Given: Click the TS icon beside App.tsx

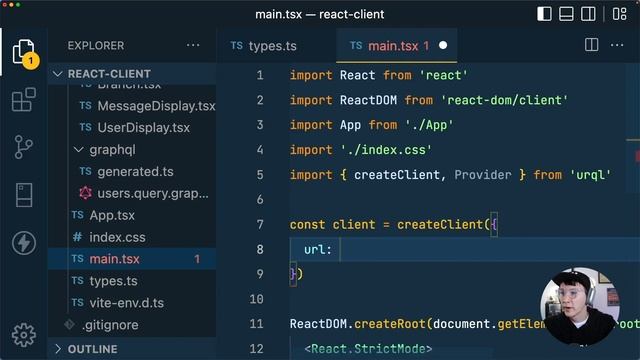Looking at the screenshot, I should 78,215.
